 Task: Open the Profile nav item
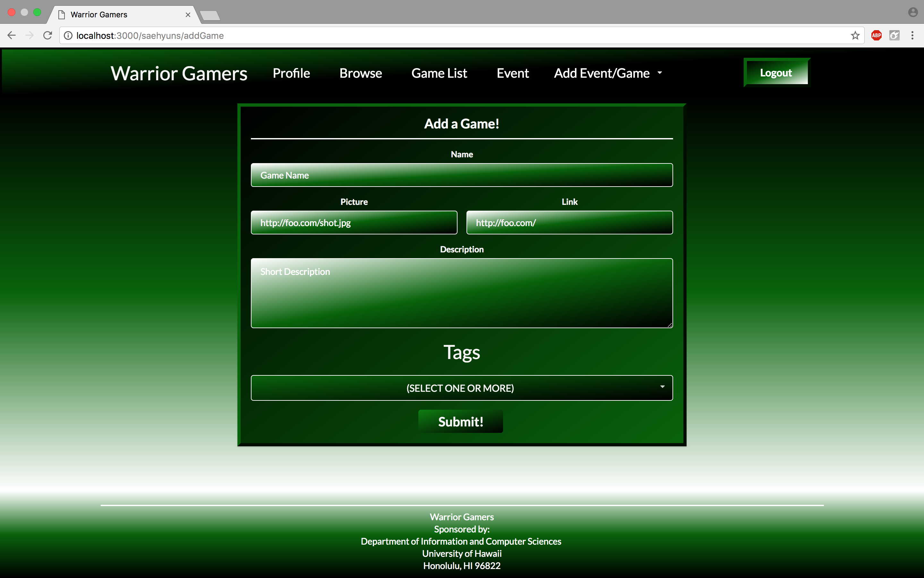tap(291, 73)
